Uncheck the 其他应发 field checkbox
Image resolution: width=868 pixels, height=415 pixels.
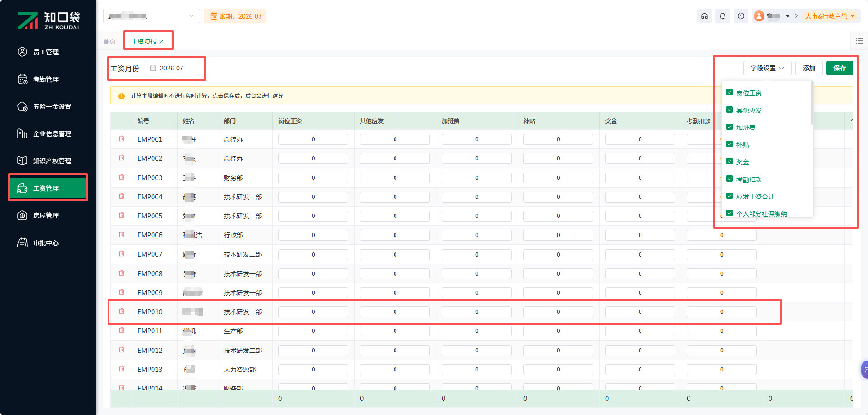click(x=730, y=110)
